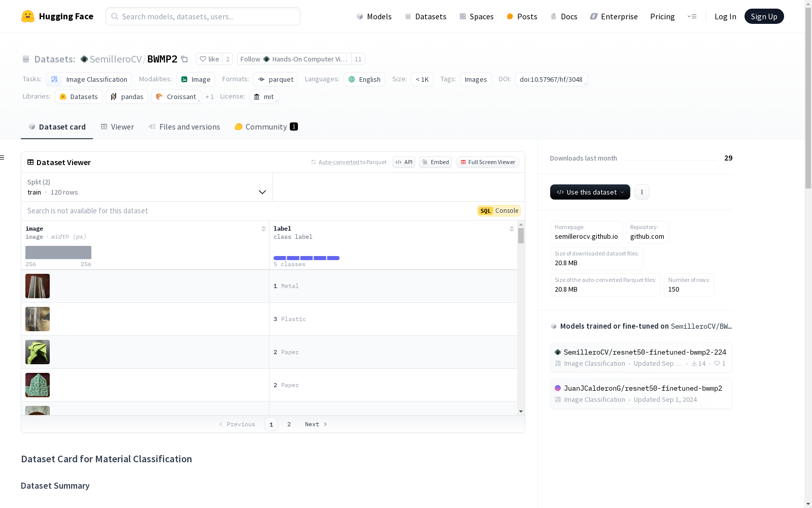Click the Image Classification task tag
The height and width of the screenshot is (508, 812).
click(x=89, y=79)
